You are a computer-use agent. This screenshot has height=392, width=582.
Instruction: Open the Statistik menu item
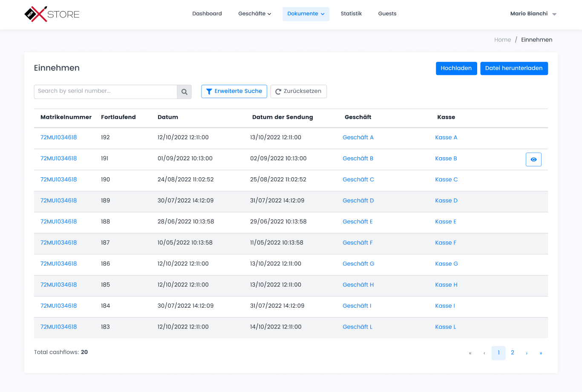point(351,14)
